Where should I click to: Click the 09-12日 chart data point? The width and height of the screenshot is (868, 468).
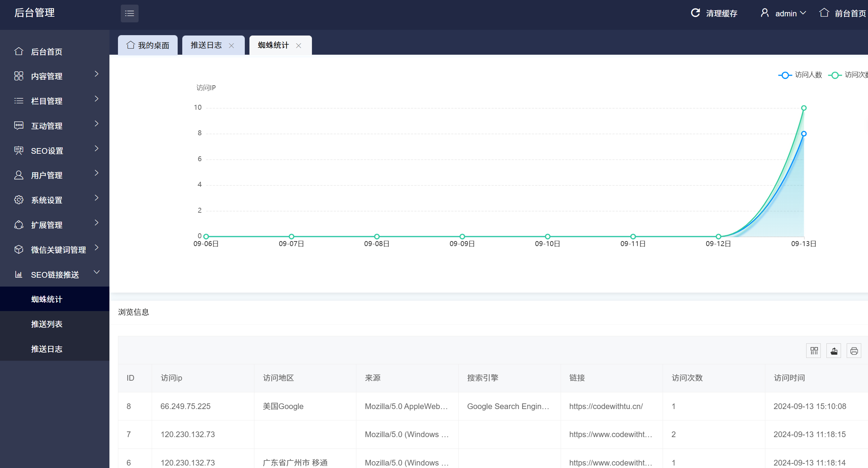click(x=718, y=236)
